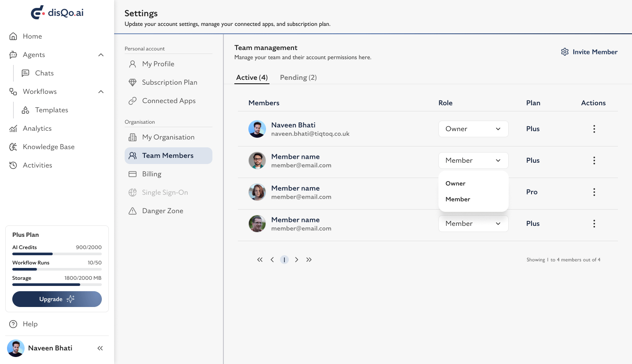Click the Pro plan label
The width and height of the screenshot is (632, 364).
coord(532,192)
